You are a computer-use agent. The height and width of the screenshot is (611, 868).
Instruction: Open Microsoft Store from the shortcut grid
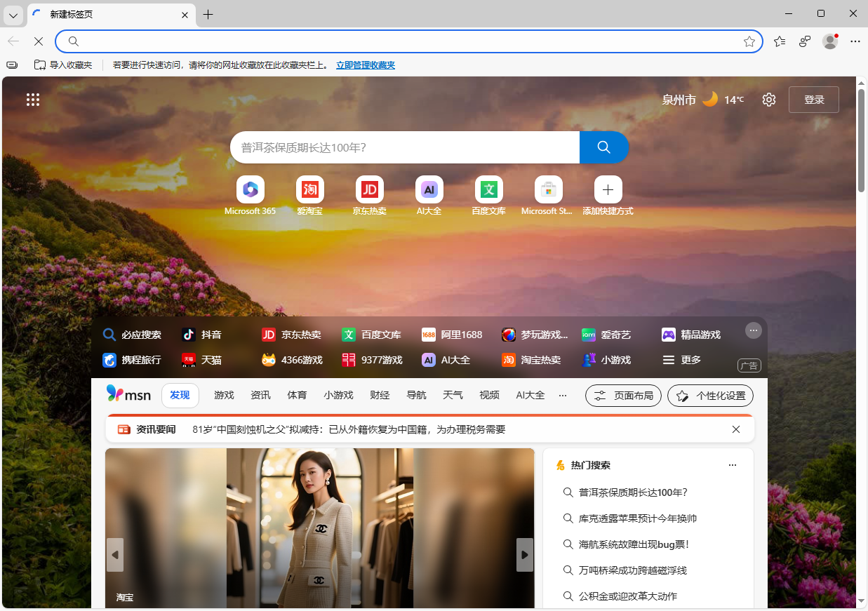[x=548, y=189]
